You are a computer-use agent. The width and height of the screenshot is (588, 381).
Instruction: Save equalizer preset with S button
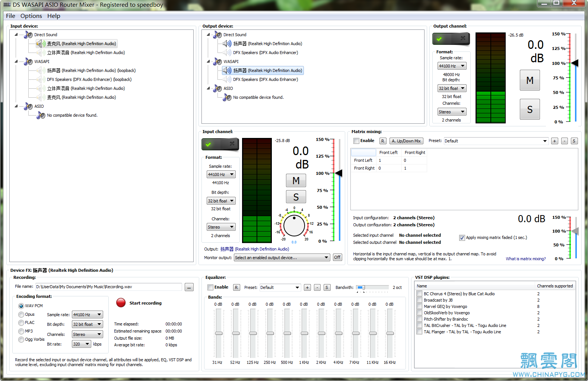[x=327, y=287]
